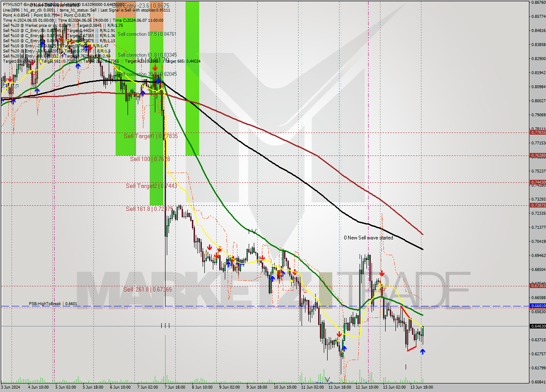The width and height of the screenshot is (546, 392).
Task: Click the '0 New Sell wave started' annotation near the black average line
Action: click(x=369, y=238)
